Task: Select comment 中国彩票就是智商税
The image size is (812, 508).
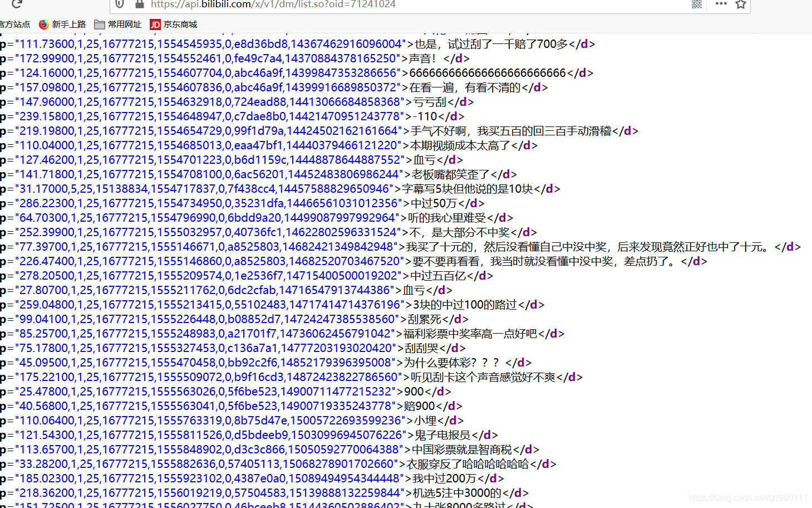Action: tap(462, 450)
